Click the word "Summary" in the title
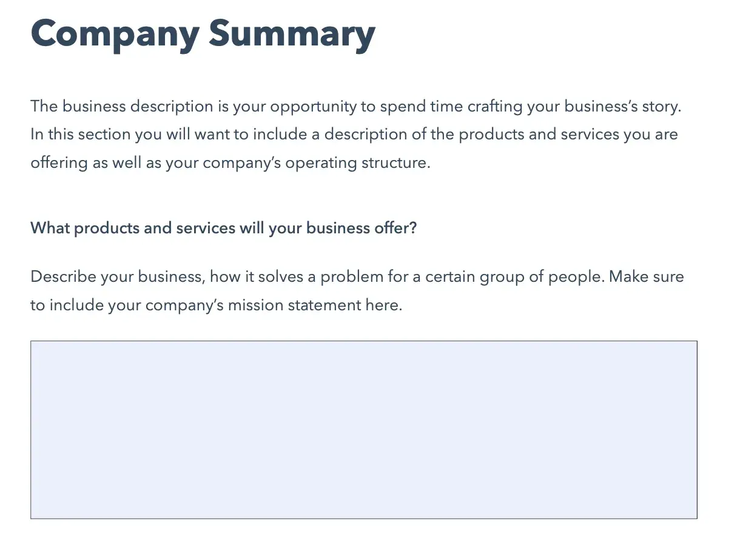This screenshot has height=560, width=740. pos(292,34)
